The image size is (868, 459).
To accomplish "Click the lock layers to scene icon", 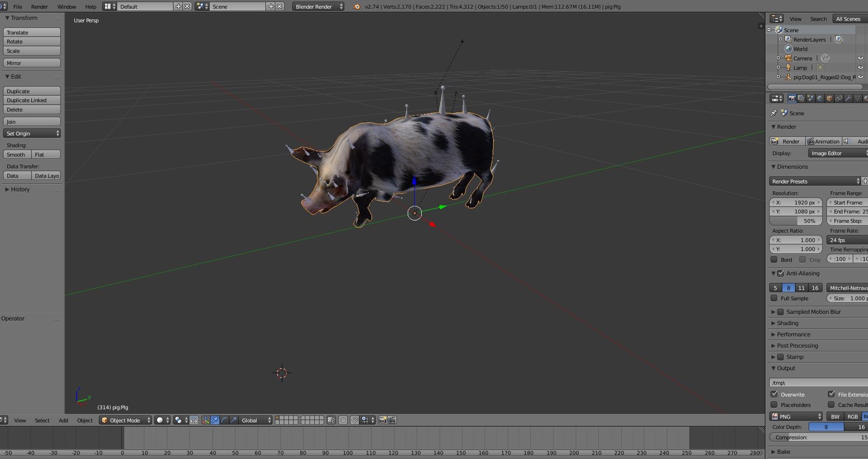I will tap(331, 420).
